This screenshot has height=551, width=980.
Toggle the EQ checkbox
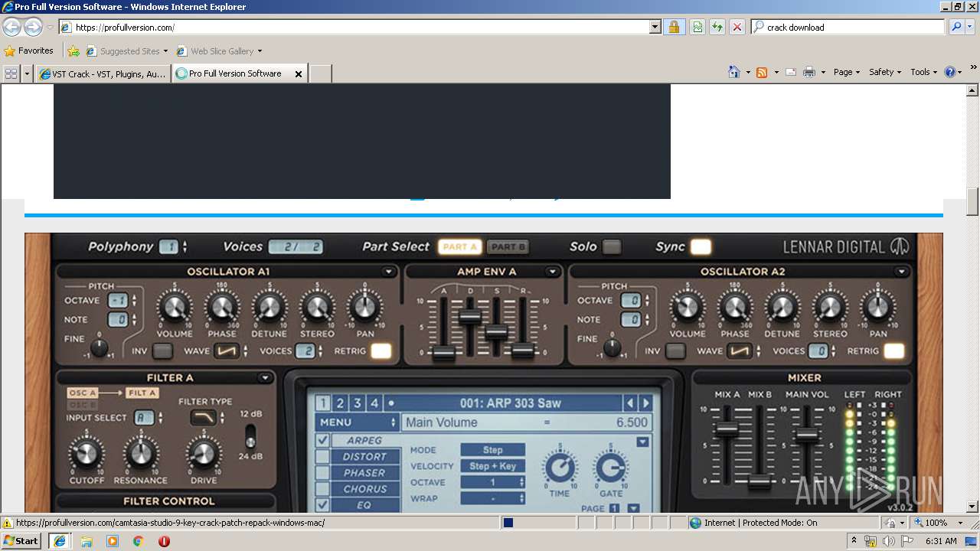click(x=322, y=504)
